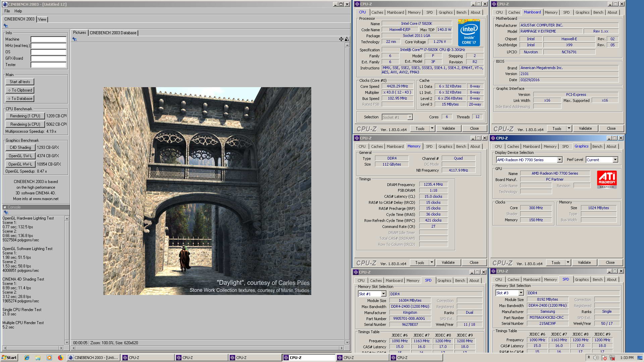Click the triangle zoom tool in picture viewer
Image resolution: width=644 pixels, height=362 pixels.
click(347, 39)
